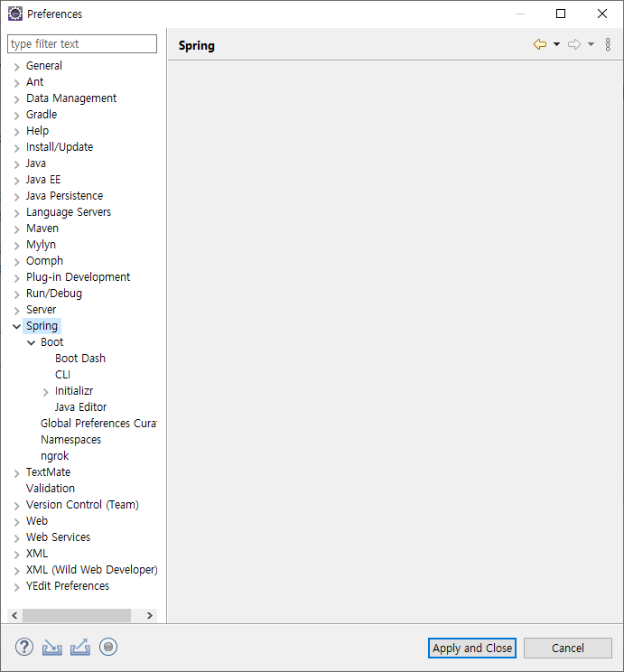Select the Java Persistence item

tap(64, 196)
